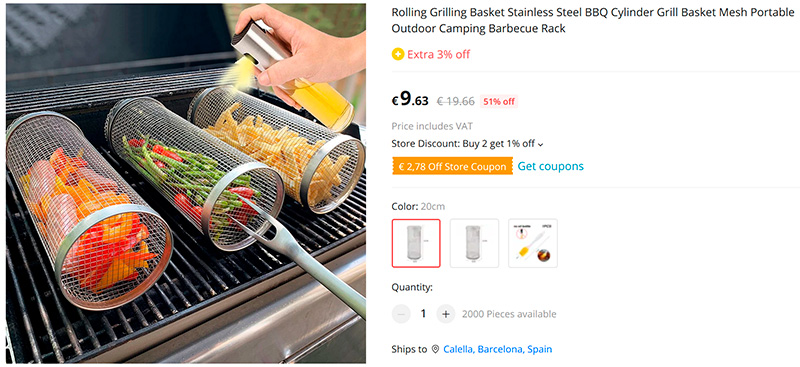Click the location pin icon near Ships to
This screenshot has width=800, height=367.
point(435,350)
